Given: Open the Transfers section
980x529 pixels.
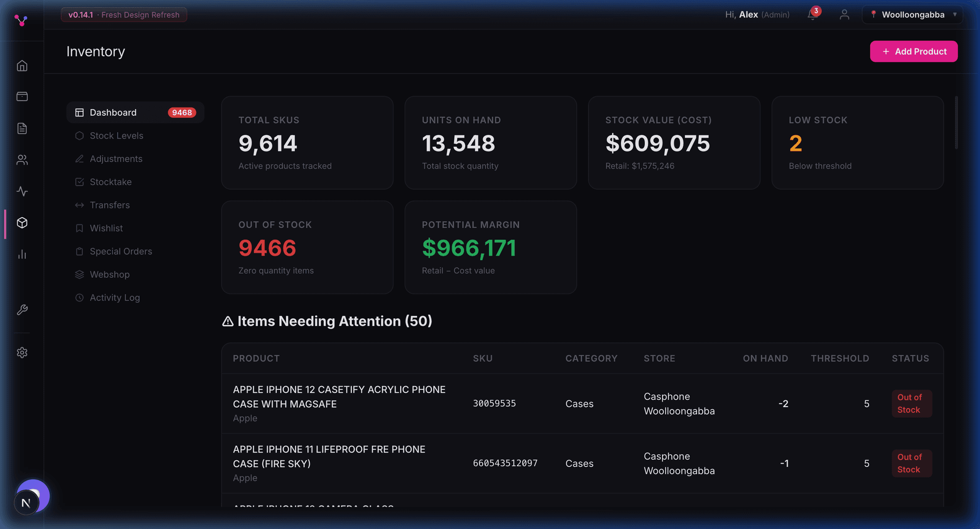Looking at the screenshot, I should 109,205.
